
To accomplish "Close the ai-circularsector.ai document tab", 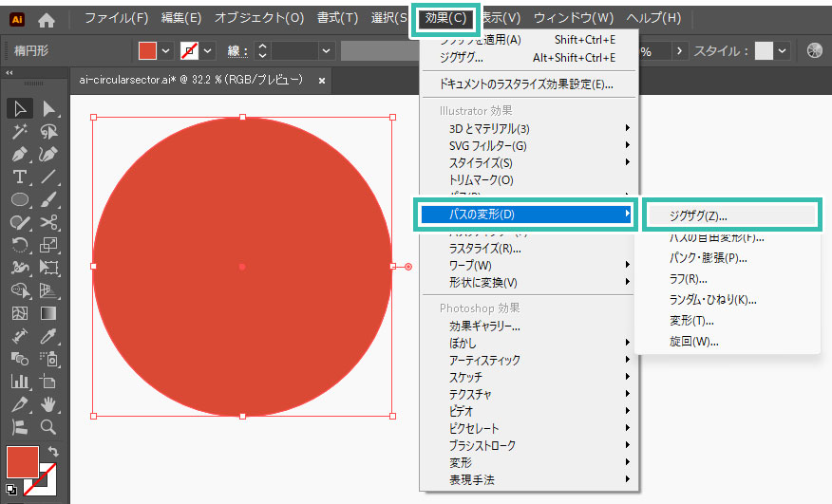I will (x=322, y=81).
